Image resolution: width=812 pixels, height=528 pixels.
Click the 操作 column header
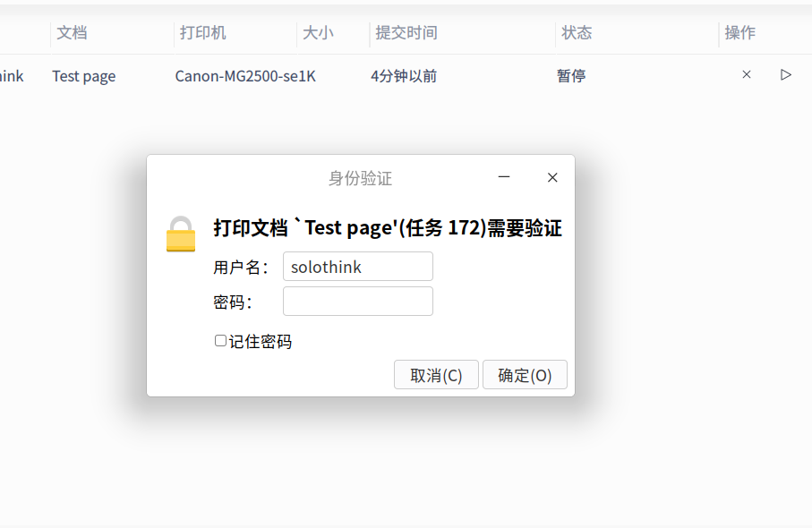tap(740, 33)
